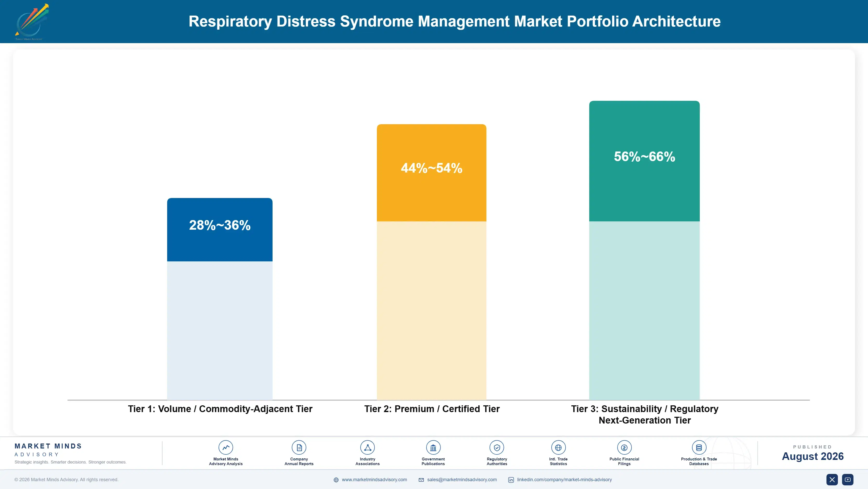Click the Production & Trade Databases icon

[x=699, y=447]
